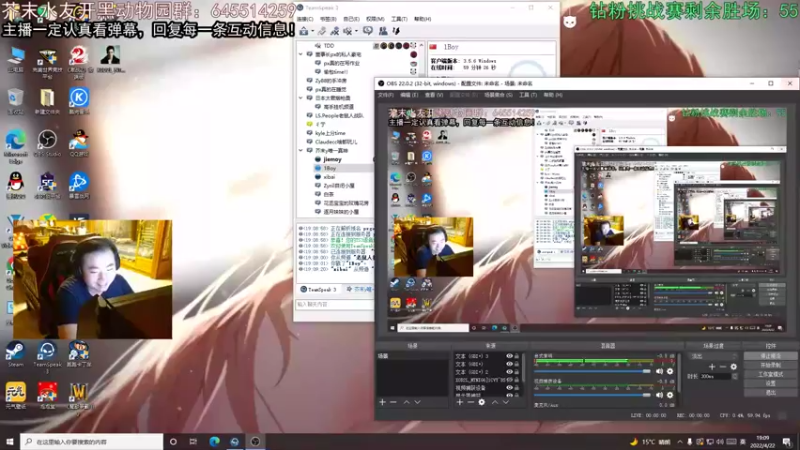
Task: Open TeamSpeak 连接(C) menu
Action: click(x=305, y=19)
